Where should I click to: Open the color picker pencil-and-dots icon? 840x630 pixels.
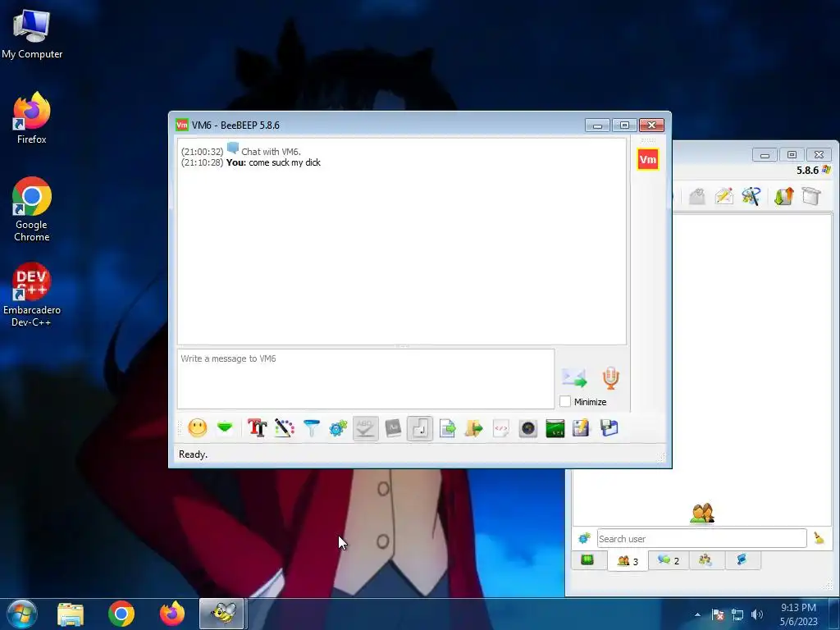(x=285, y=428)
